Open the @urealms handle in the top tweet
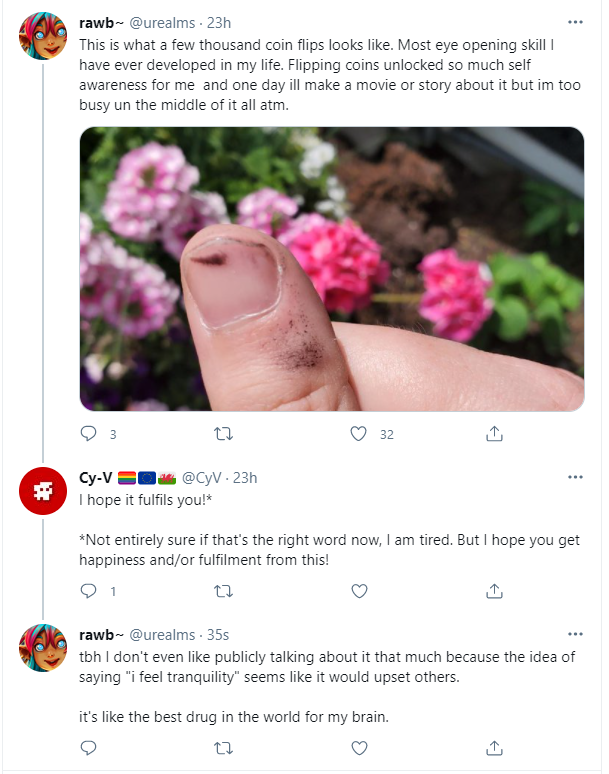 pos(162,23)
